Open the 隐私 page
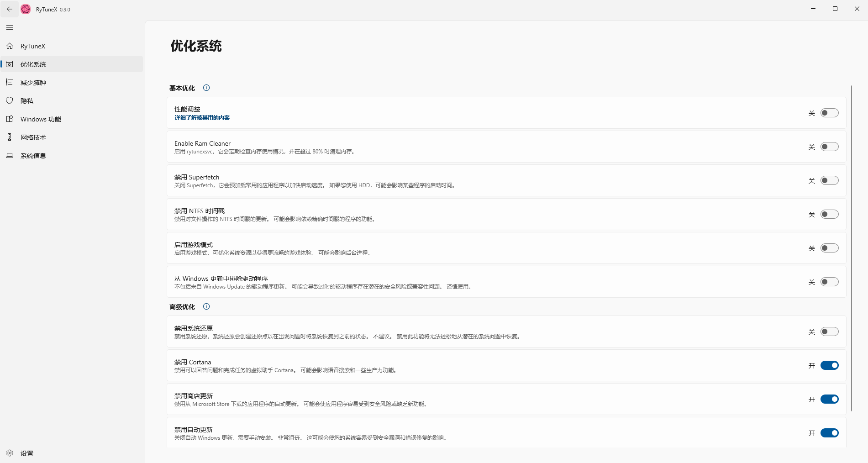The image size is (868, 463). click(x=72, y=101)
